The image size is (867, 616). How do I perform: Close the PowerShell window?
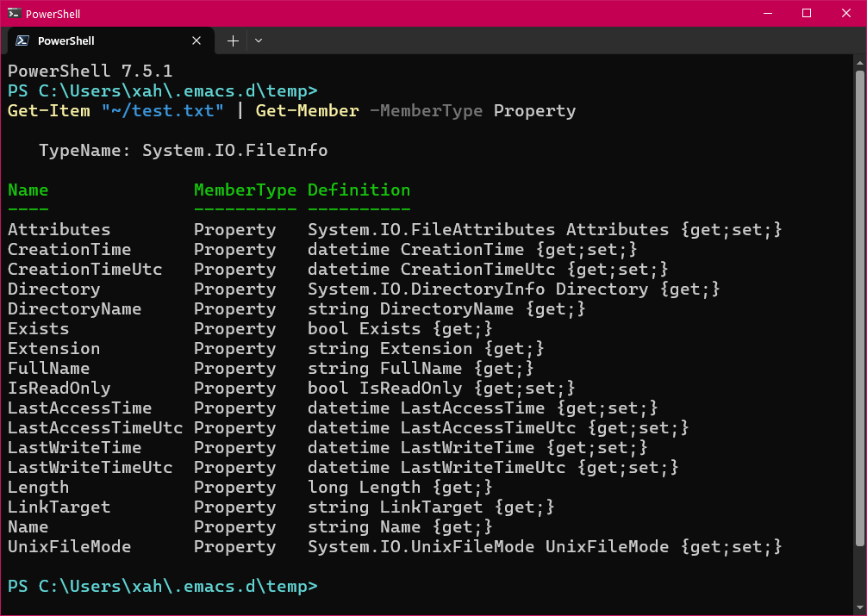846,13
